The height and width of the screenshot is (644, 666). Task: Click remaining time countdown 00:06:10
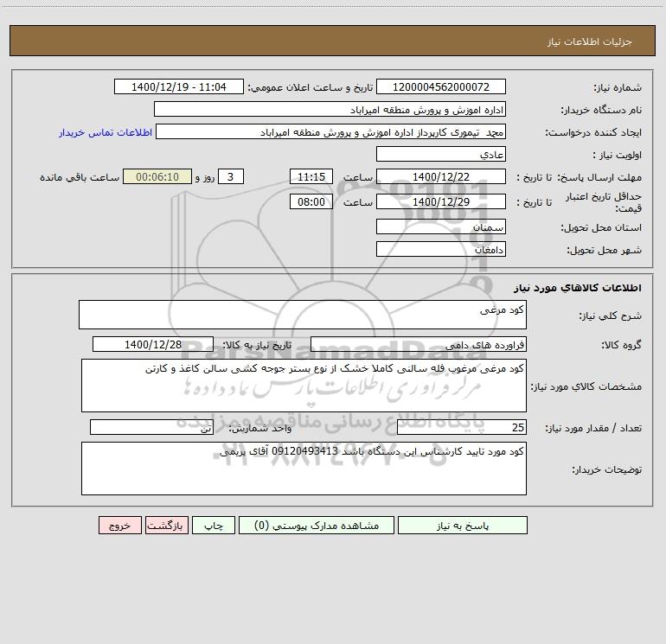pyautogui.click(x=157, y=176)
